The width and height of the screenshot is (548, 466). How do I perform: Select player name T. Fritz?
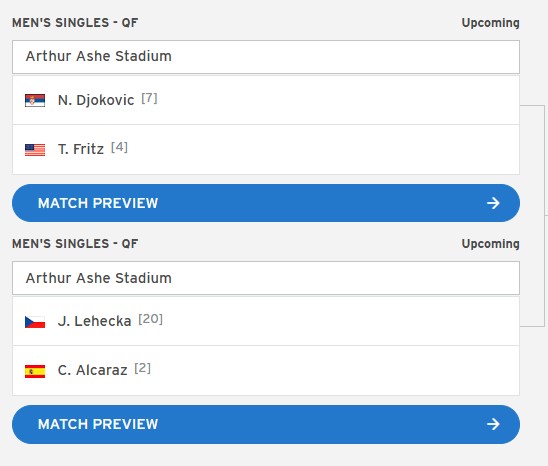tap(81, 149)
